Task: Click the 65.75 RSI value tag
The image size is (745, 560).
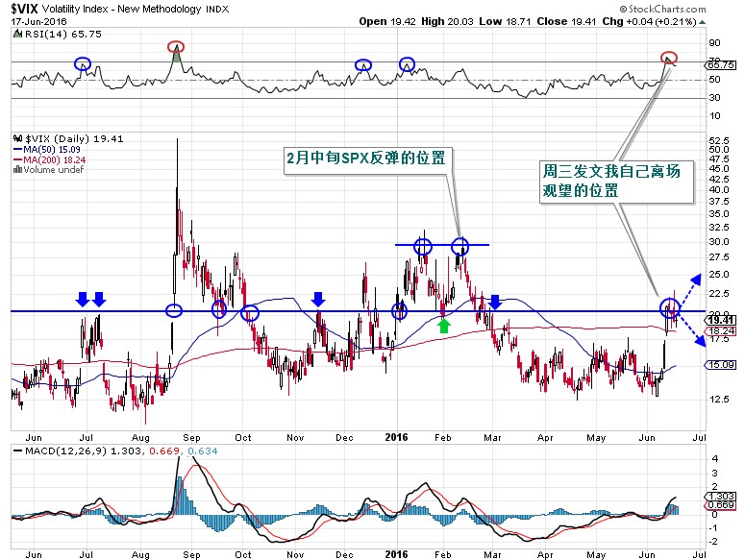Action: coord(722,65)
